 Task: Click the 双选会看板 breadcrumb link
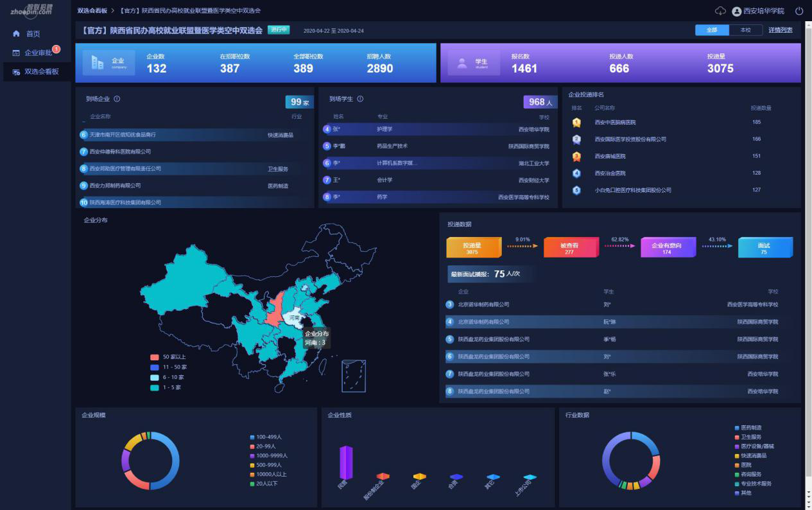(92, 11)
